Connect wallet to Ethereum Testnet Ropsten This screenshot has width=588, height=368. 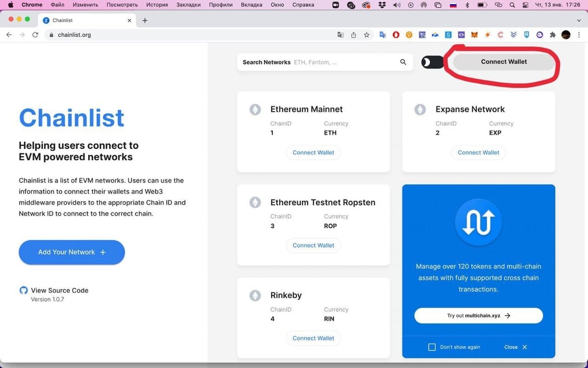tap(314, 245)
